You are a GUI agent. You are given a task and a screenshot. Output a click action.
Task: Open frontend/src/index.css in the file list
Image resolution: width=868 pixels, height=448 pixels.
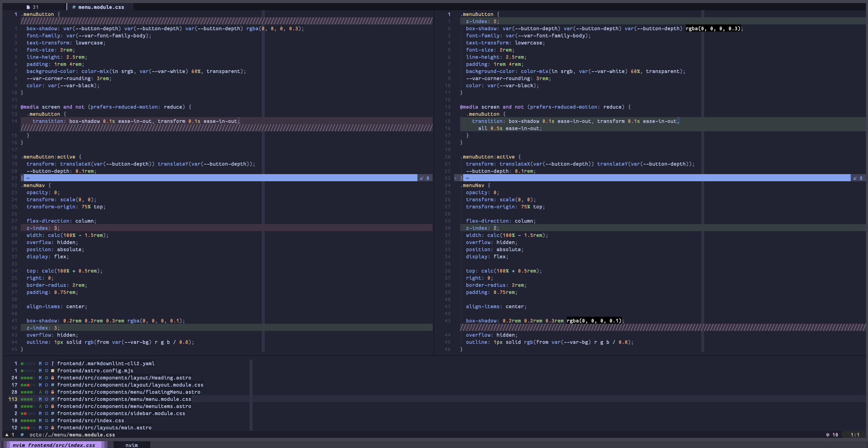coord(91,421)
